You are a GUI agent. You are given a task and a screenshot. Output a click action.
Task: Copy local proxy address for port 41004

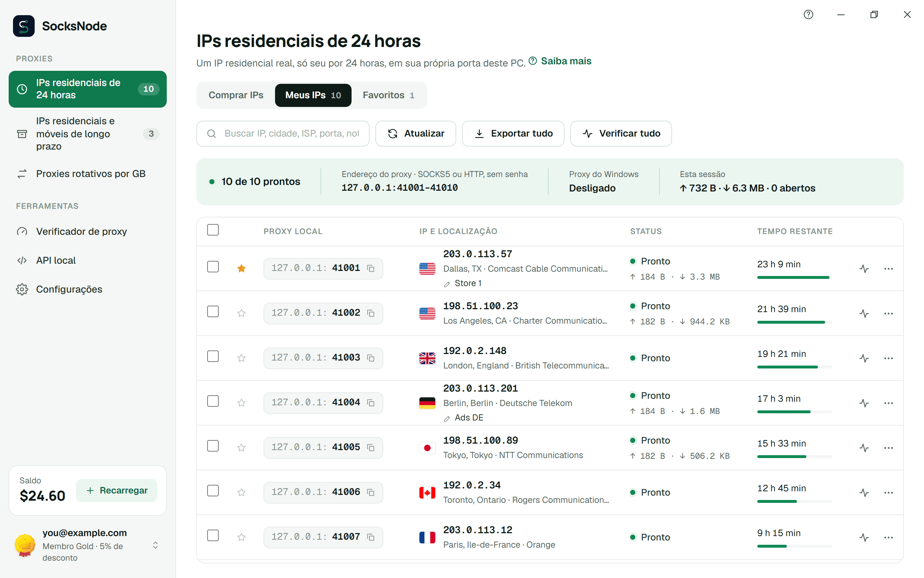(x=370, y=402)
